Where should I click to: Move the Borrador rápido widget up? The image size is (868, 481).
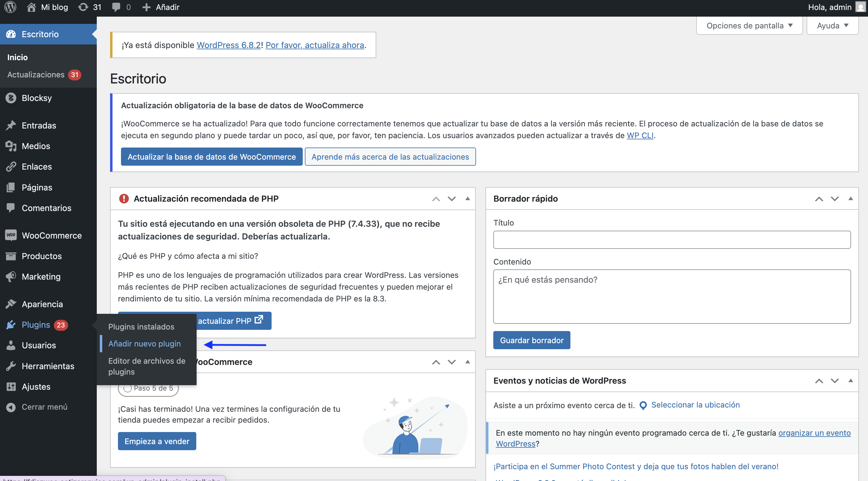coord(819,199)
